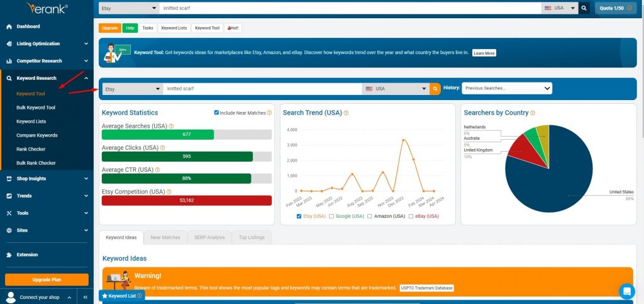Click the Etsy Competition help icon
The image size is (644, 304).
click(169, 192)
